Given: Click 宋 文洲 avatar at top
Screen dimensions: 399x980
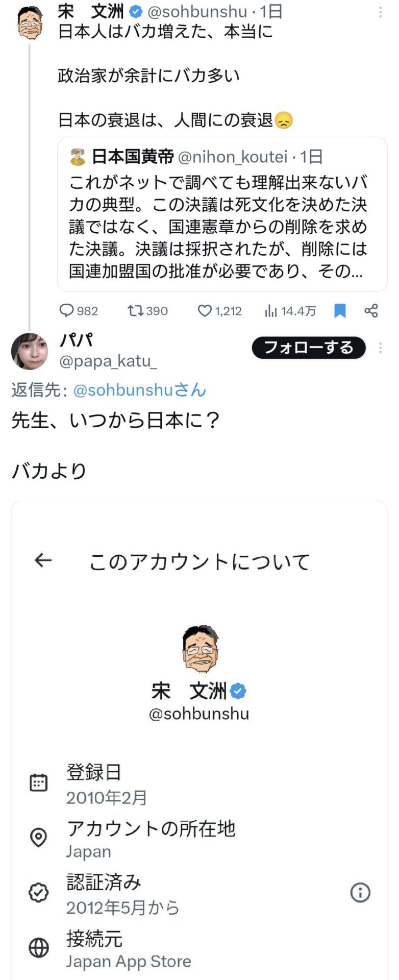Looking at the screenshot, I should [30, 23].
